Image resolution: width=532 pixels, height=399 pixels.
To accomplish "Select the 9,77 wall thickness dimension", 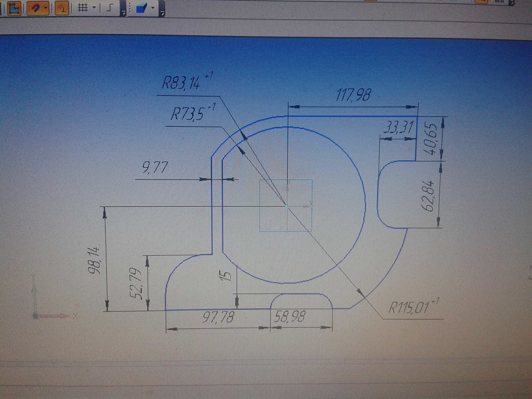I will pos(155,167).
